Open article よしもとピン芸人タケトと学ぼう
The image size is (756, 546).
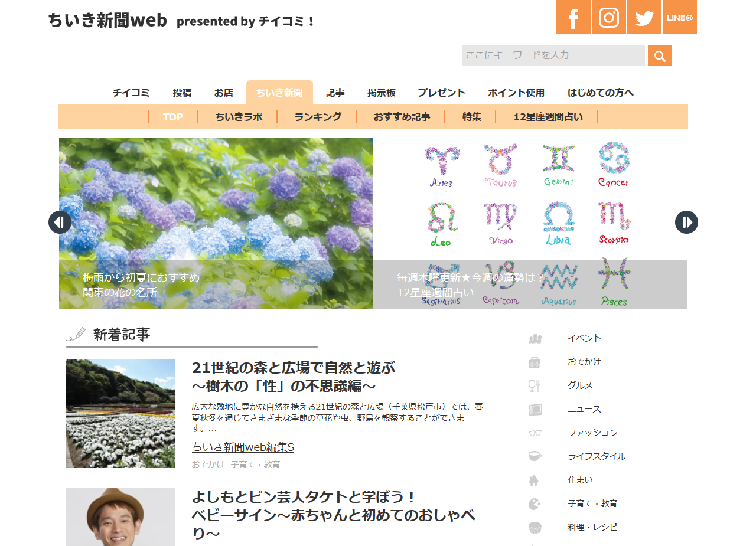334,515
